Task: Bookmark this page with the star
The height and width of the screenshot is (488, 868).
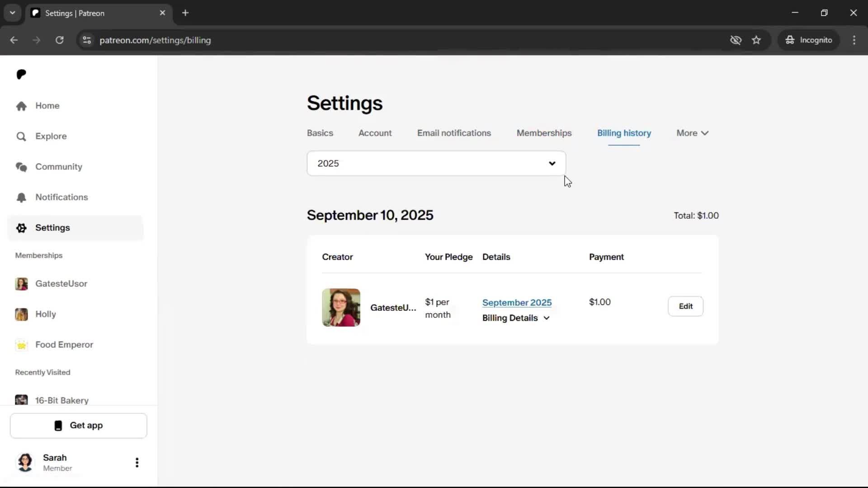Action: (756, 40)
